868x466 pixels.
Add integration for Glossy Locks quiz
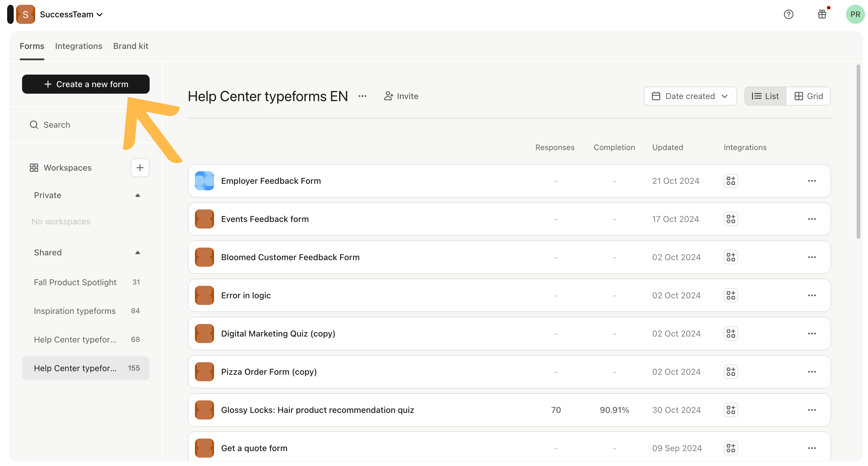(731, 410)
